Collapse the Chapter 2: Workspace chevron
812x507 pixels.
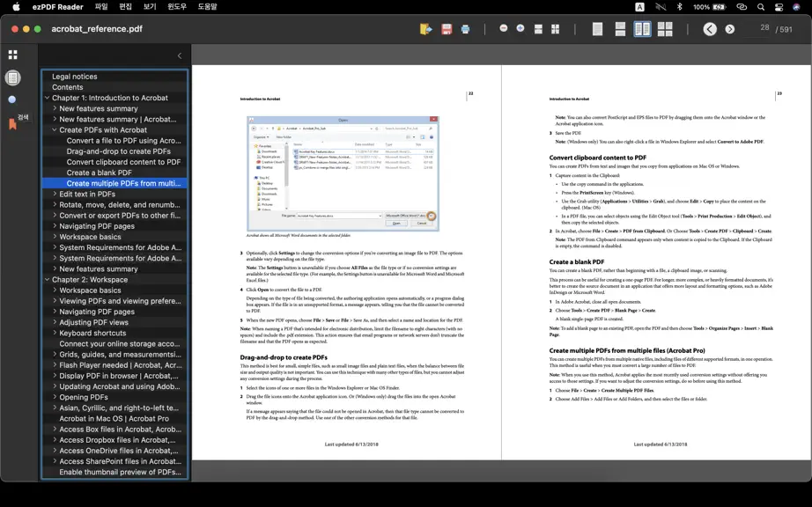click(48, 279)
